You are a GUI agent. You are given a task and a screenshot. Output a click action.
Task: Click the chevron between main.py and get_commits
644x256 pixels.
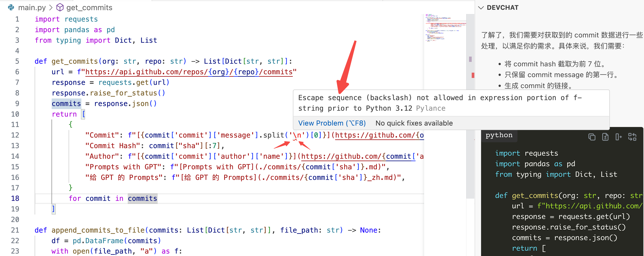tap(51, 8)
